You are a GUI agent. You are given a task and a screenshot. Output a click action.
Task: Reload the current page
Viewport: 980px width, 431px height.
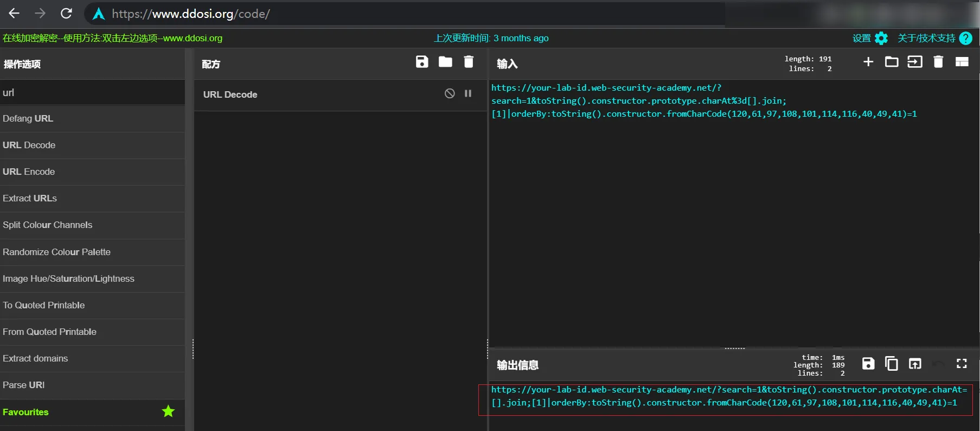[x=66, y=14]
